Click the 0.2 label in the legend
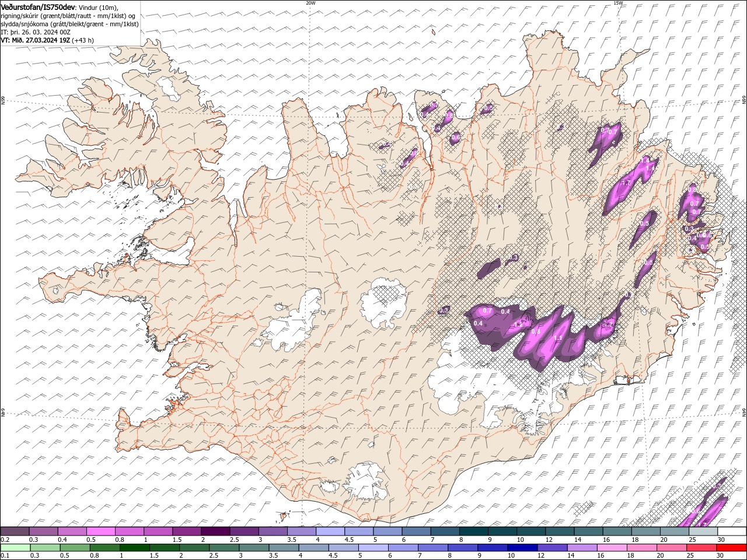 5,540
